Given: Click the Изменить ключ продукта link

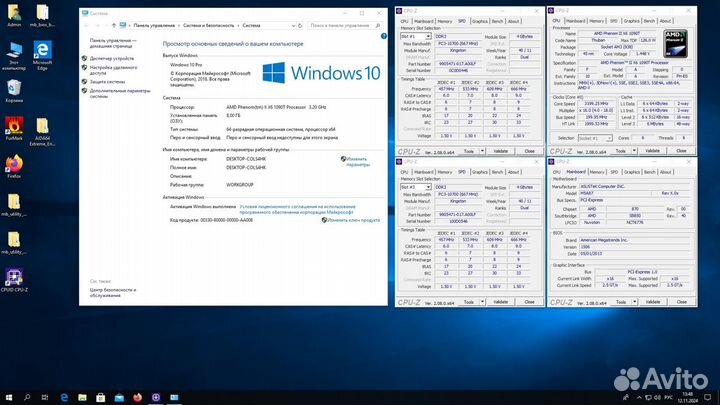Looking at the screenshot, I should pyautogui.click(x=353, y=220).
